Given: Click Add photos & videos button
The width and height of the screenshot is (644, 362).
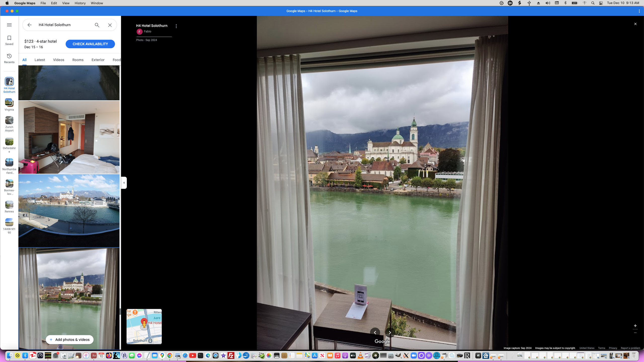Looking at the screenshot, I should tap(69, 340).
